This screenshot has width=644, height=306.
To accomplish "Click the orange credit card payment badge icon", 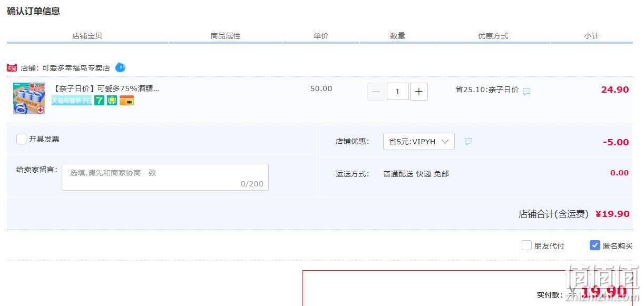I will click(126, 101).
